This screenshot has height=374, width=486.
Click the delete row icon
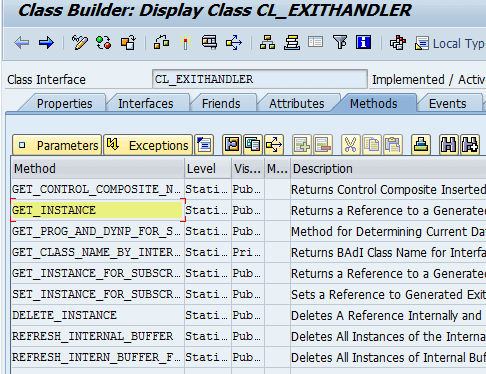[323, 145]
